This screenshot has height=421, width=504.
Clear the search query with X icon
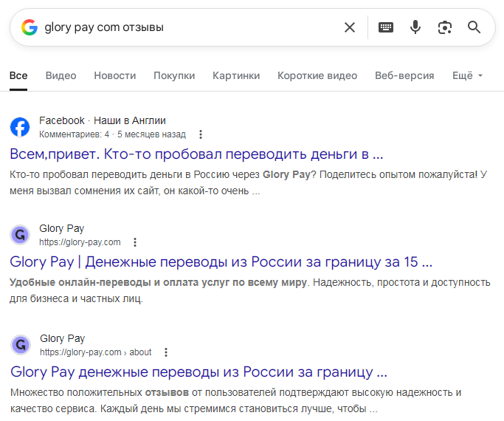click(350, 27)
